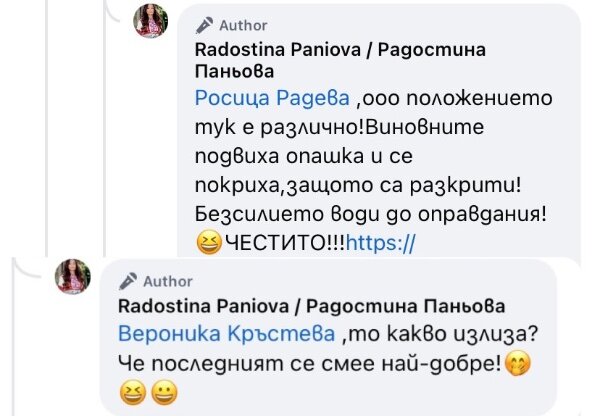Click the sentence Че последният се смее най-добре!
Image resolution: width=600 pixels, height=416 pixels.
click(x=309, y=363)
